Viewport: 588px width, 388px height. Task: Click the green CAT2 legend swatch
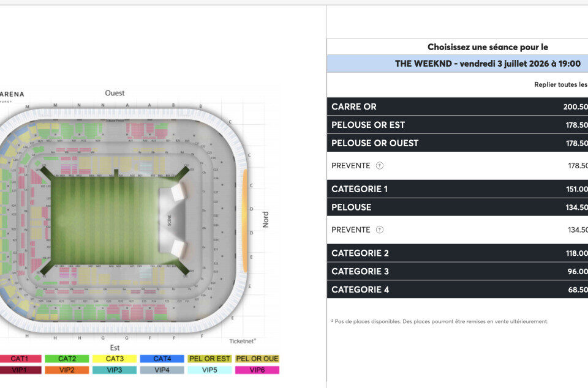(67, 359)
